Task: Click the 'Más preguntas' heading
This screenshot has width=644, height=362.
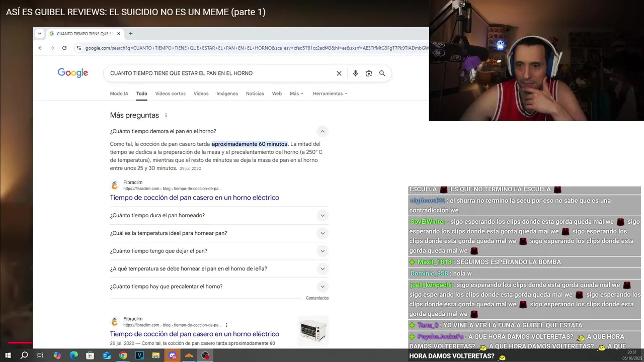Action: 134,115
